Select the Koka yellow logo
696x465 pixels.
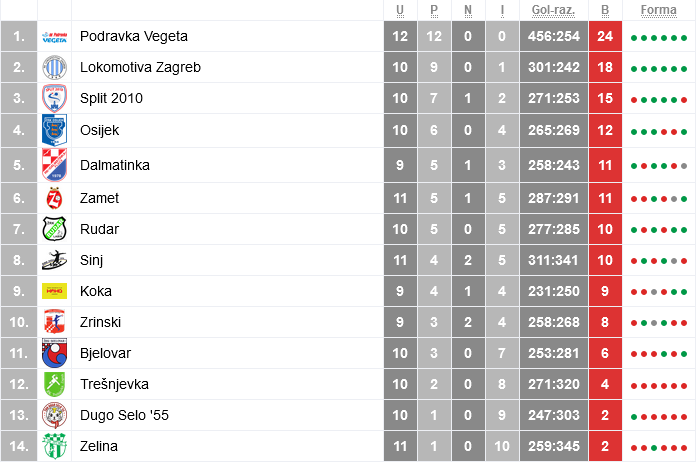[x=54, y=291]
